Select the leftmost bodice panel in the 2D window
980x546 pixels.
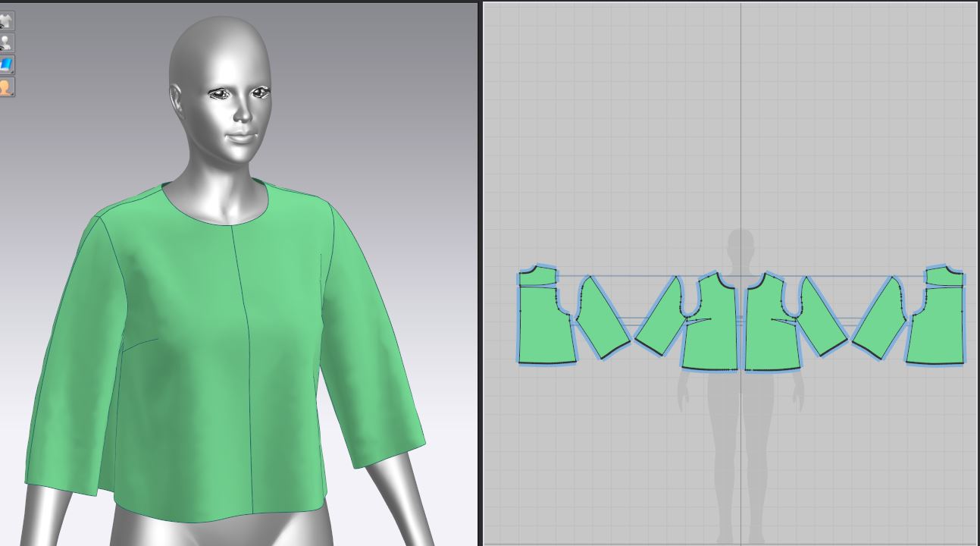coord(544,326)
